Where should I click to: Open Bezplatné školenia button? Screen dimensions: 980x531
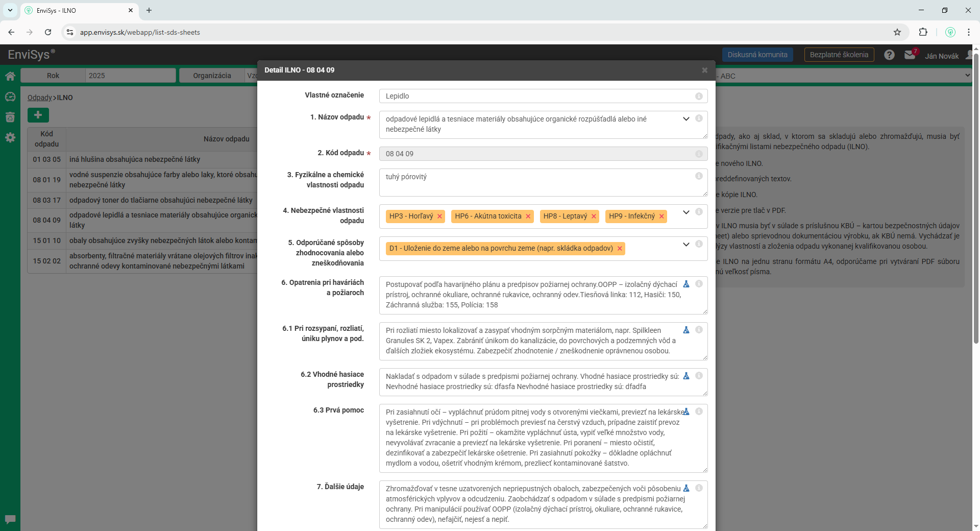839,55
